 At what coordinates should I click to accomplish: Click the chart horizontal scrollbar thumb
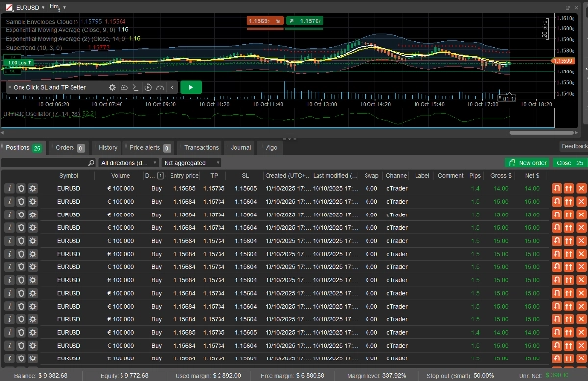(x=542, y=133)
